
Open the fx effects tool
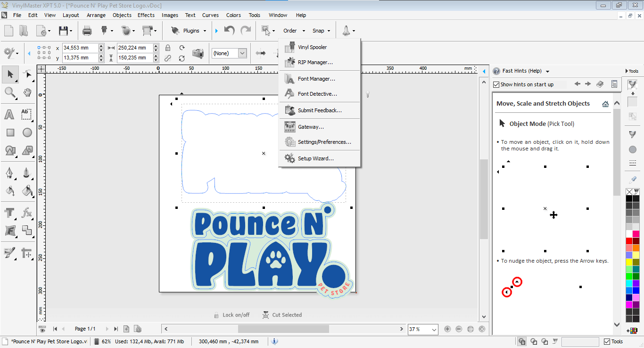tap(27, 213)
